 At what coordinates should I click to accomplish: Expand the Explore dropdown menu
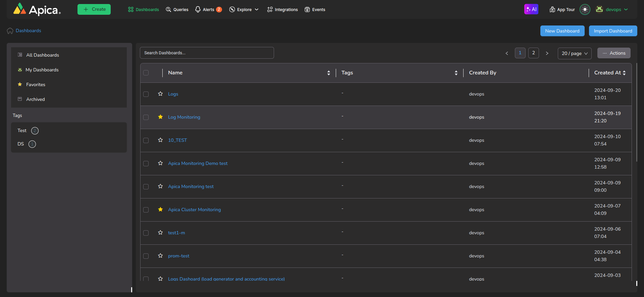click(244, 10)
